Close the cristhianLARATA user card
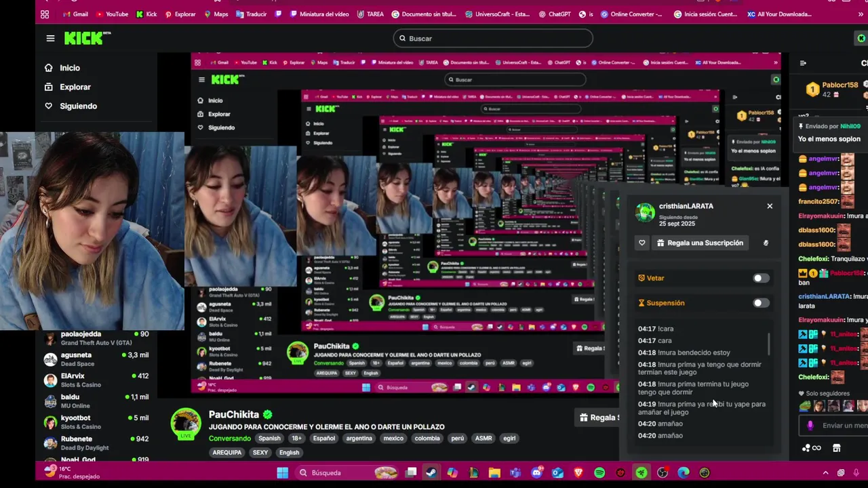The height and width of the screenshot is (488, 868). 770,206
